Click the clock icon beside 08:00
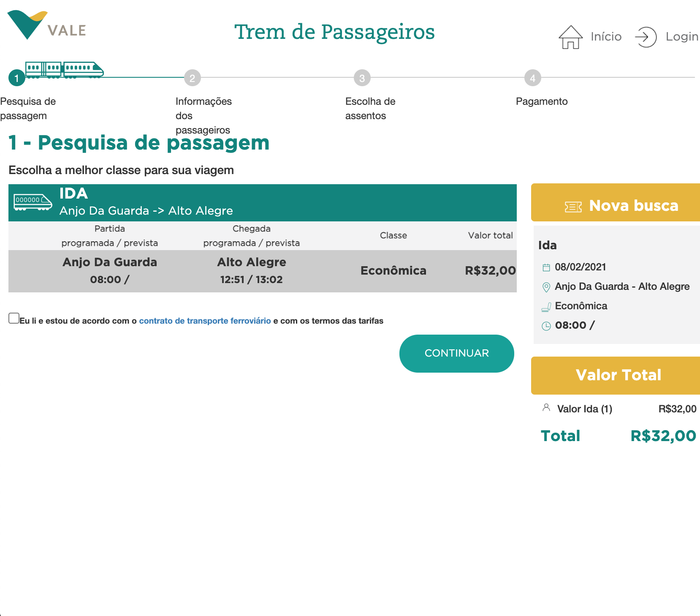The width and height of the screenshot is (700, 616). (x=546, y=326)
